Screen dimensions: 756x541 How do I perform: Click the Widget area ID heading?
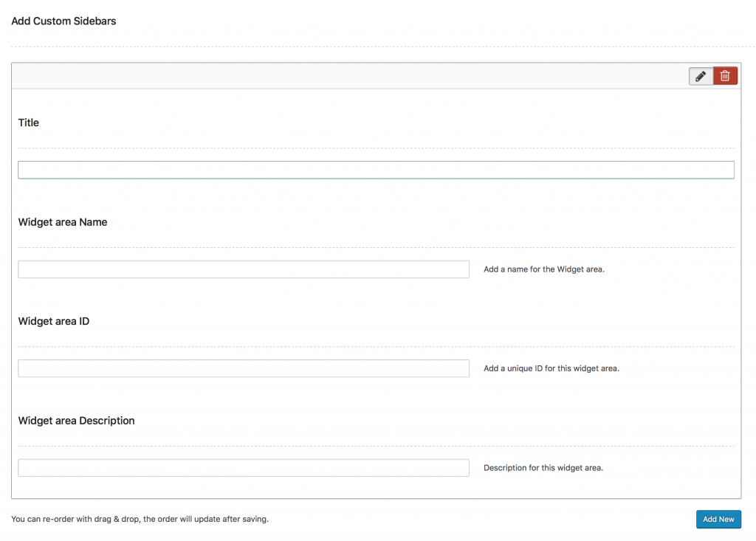(x=53, y=321)
